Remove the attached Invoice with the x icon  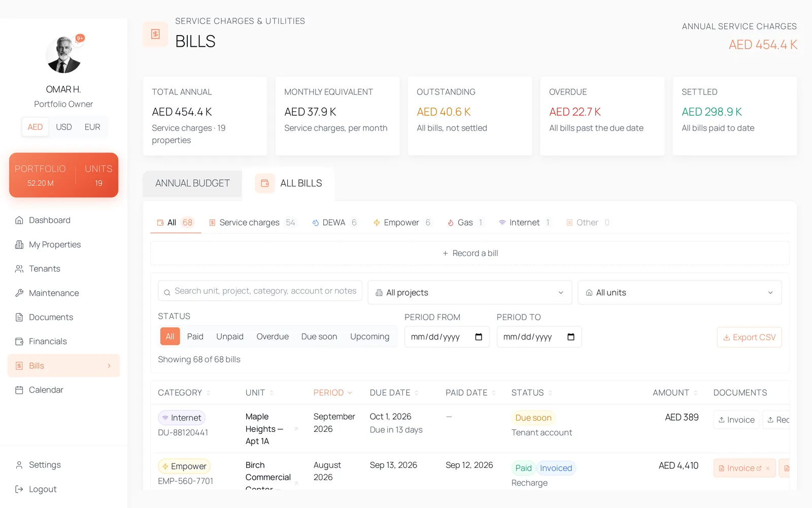point(768,468)
